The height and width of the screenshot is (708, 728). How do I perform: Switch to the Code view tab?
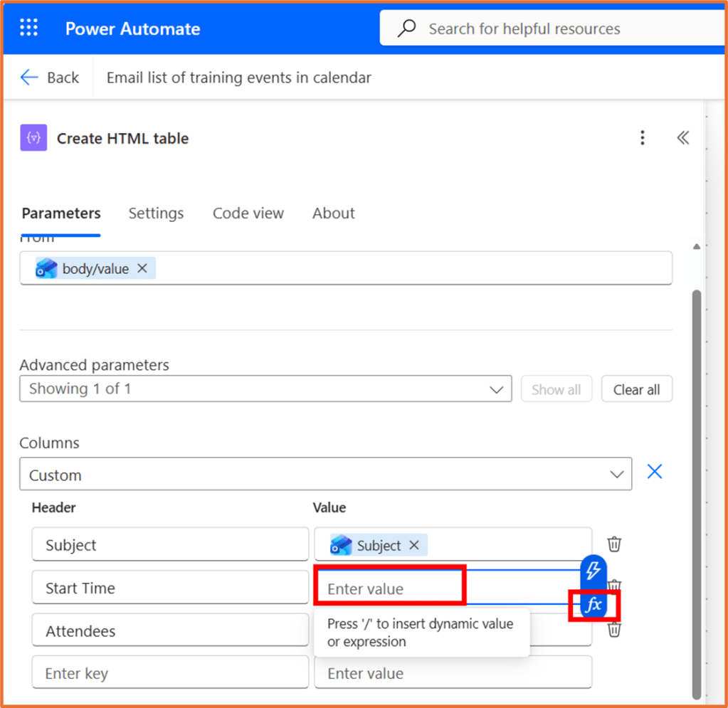(x=248, y=213)
